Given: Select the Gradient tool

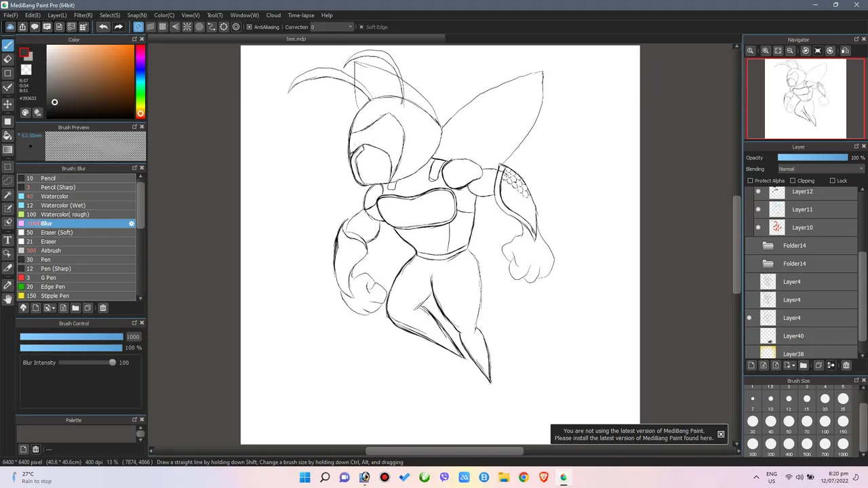Looking at the screenshot, I should click(8, 150).
